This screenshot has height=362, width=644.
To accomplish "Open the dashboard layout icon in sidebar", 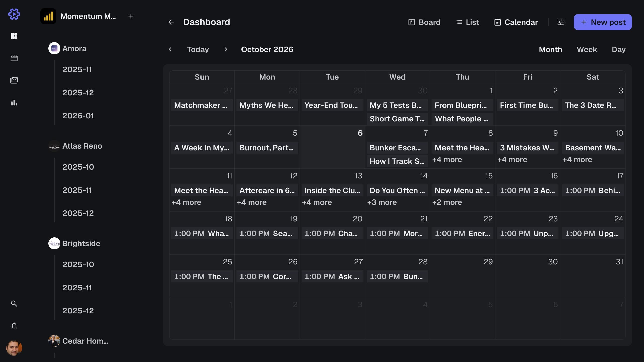I will click(14, 36).
